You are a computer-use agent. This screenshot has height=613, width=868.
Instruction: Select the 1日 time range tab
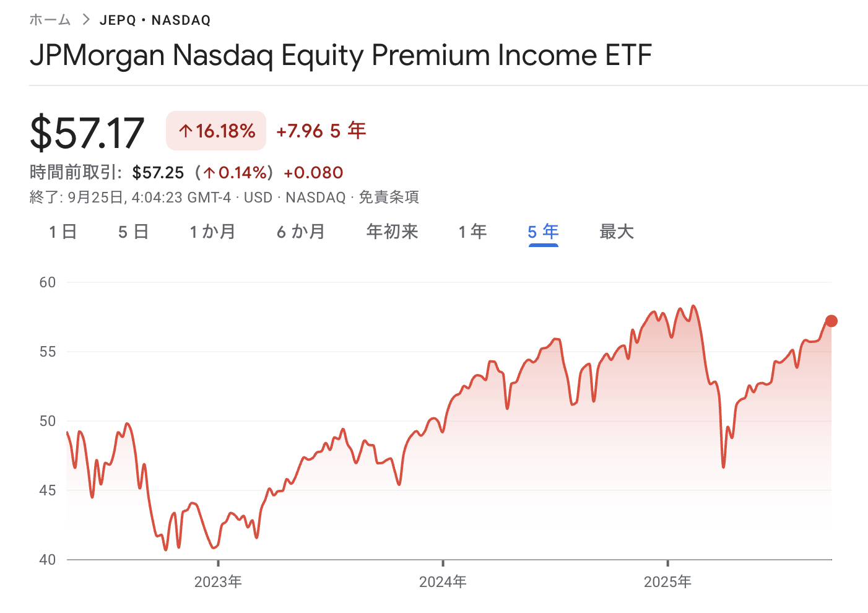coord(63,232)
